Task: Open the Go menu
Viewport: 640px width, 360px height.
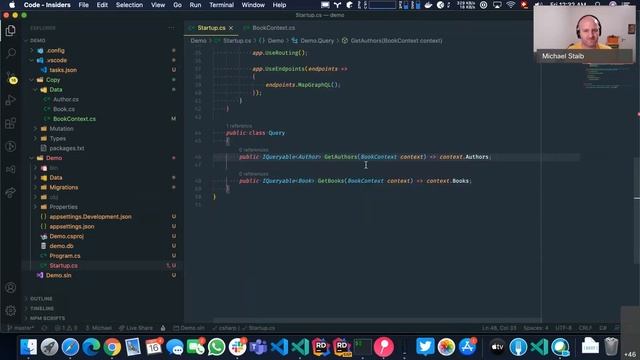Action: point(177,5)
